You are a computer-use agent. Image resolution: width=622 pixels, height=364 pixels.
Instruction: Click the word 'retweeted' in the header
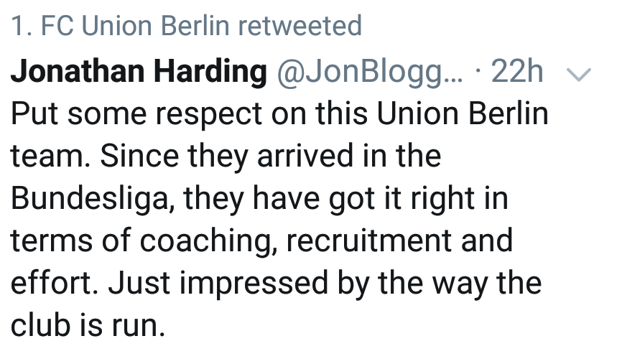click(300, 27)
